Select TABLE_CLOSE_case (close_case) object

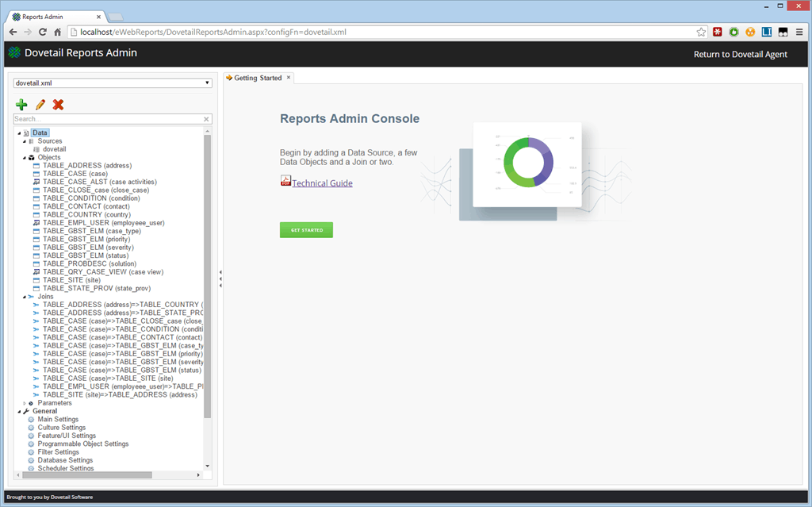pyautogui.click(x=96, y=190)
